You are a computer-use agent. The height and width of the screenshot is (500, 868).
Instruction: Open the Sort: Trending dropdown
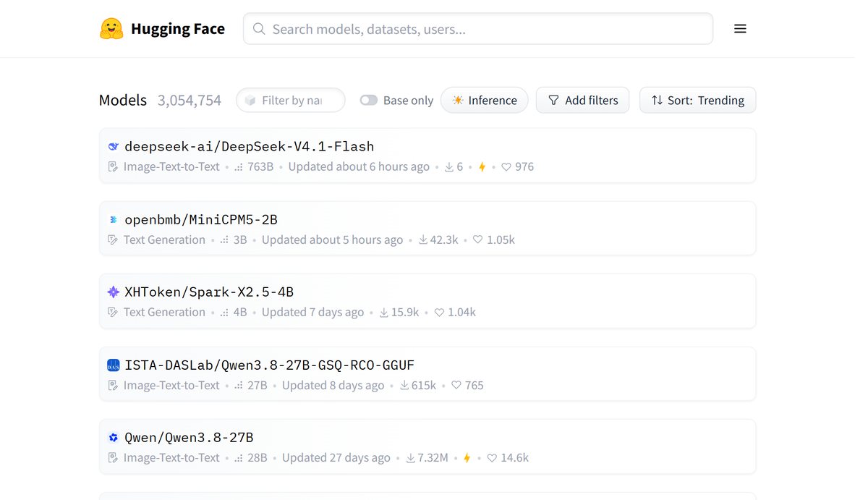point(697,101)
